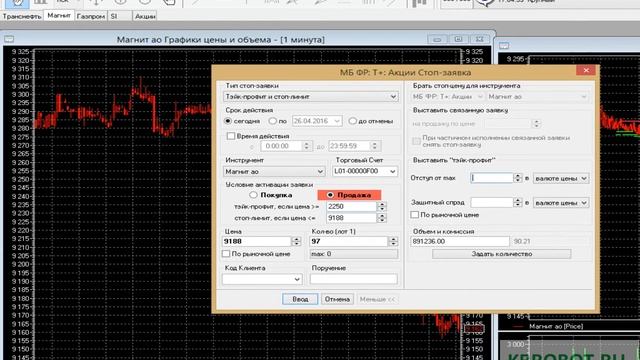Adjust the стоп-лимит price stepper
Screen dimensions: 640x360
click(381, 218)
